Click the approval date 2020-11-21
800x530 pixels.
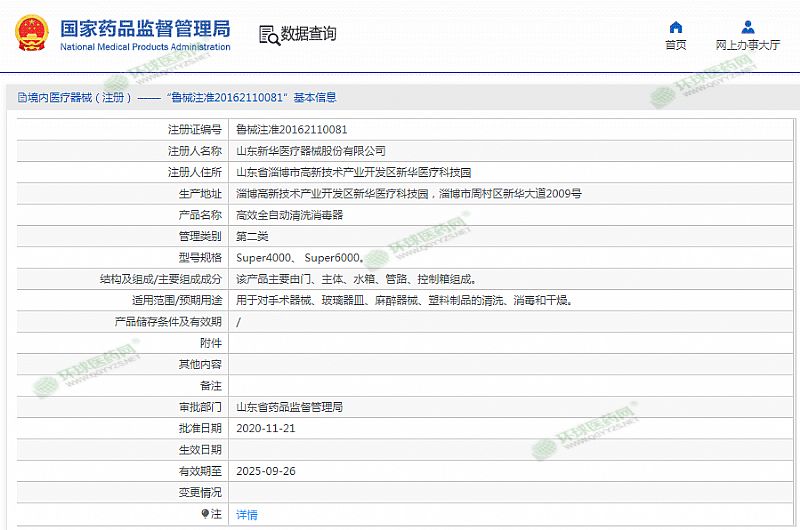point(265,428)
